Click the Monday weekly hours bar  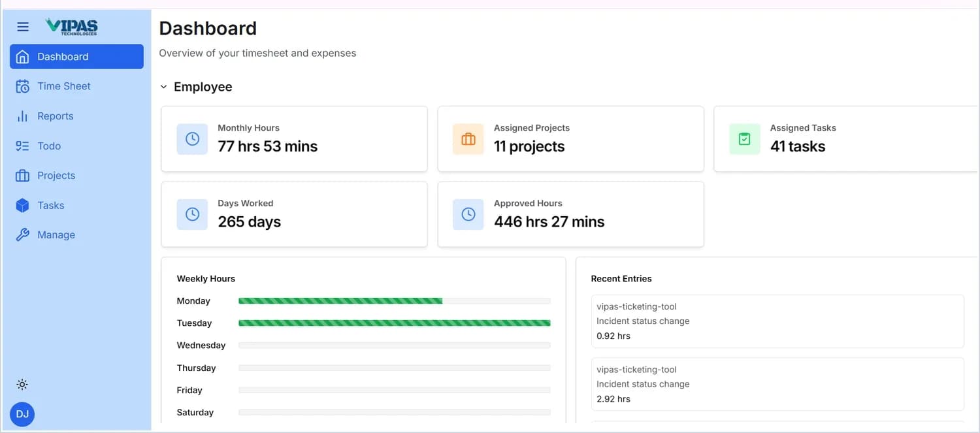395,301
